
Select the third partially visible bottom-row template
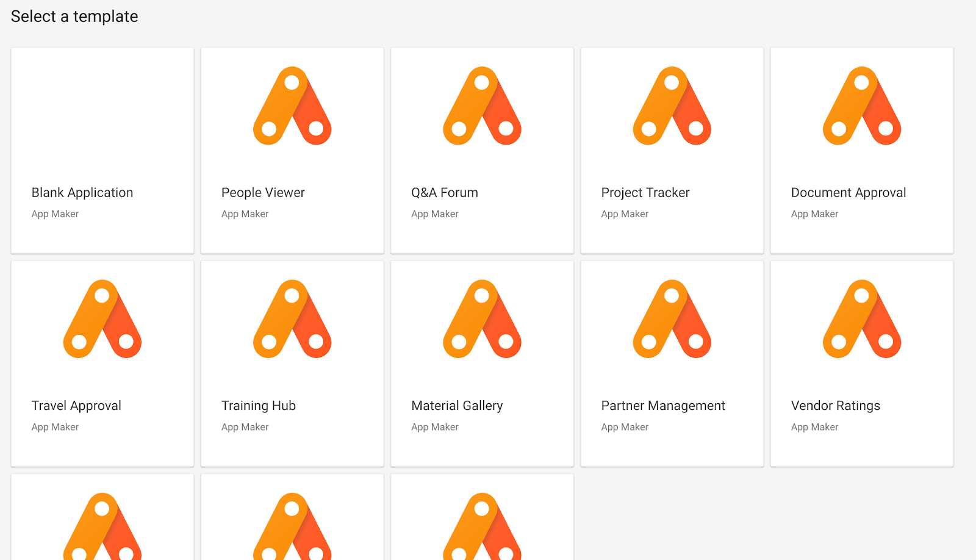click(x=482, y=525)
